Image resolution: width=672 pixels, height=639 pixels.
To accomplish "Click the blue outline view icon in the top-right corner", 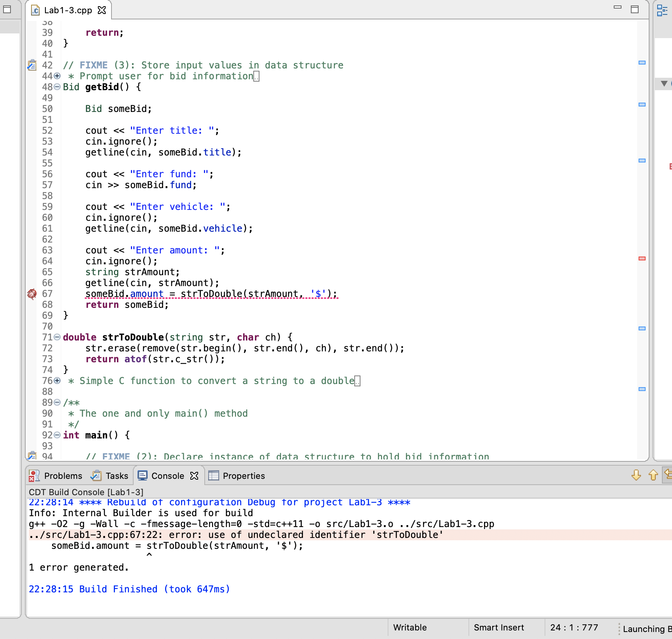I will (663, 10).
